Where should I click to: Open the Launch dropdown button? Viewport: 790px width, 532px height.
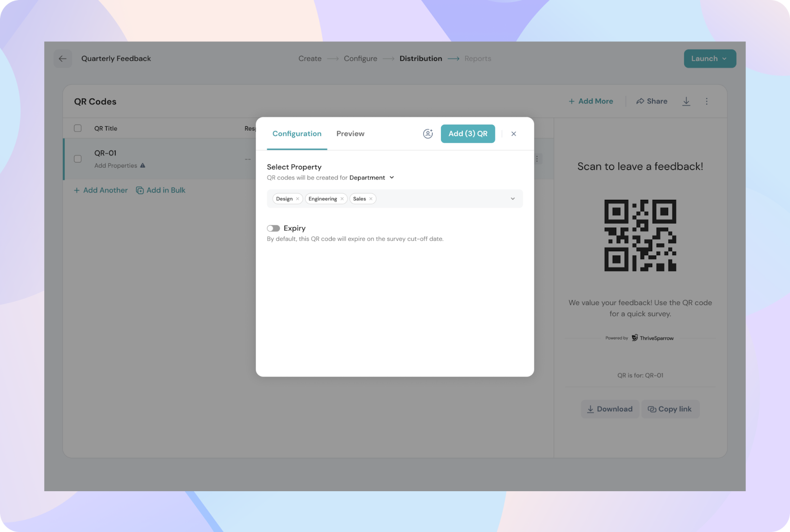(x=710, y=59)
